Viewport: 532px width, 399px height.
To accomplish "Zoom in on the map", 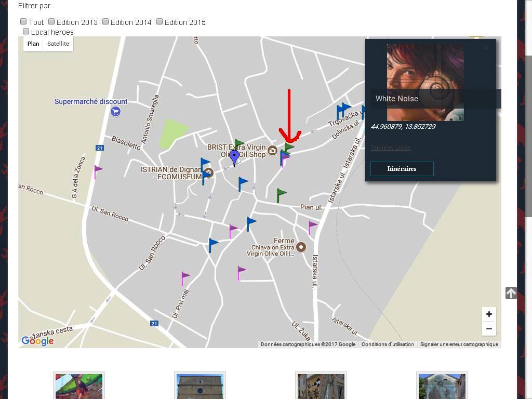I will coord(489,314).
